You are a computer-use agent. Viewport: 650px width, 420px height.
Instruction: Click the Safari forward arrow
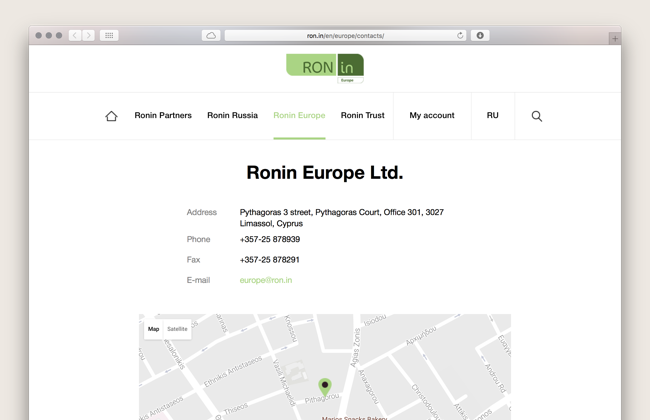tap(89, 35)
